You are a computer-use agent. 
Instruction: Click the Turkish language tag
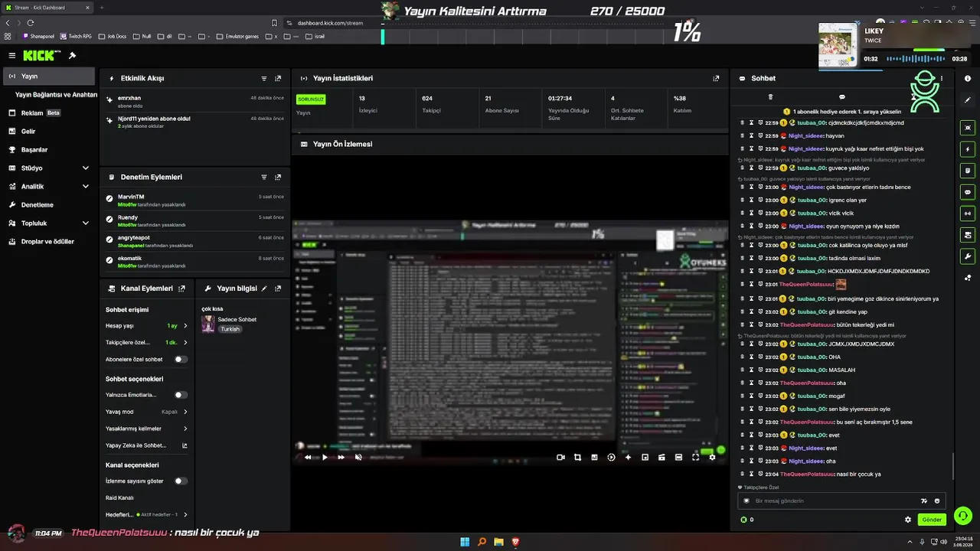point(230,329)
